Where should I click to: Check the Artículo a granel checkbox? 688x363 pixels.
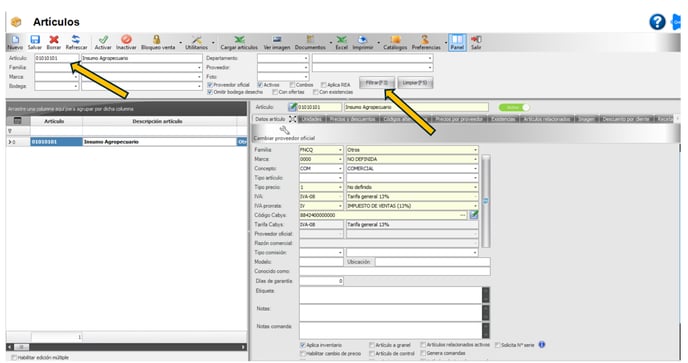372,345
